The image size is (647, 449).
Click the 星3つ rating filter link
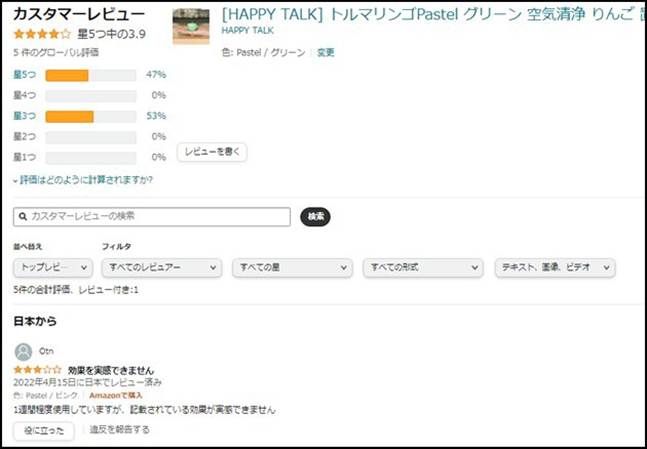click(24, 116)
